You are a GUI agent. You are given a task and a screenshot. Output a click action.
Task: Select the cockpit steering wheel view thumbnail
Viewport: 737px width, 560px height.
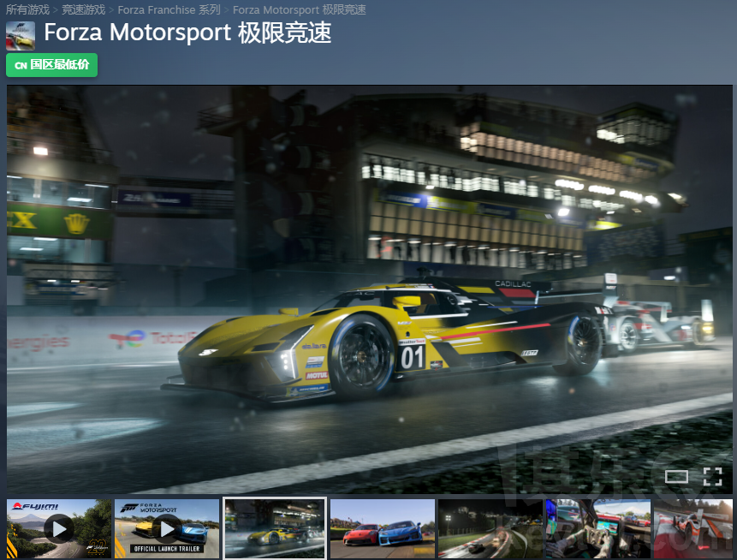pos(598,528)
